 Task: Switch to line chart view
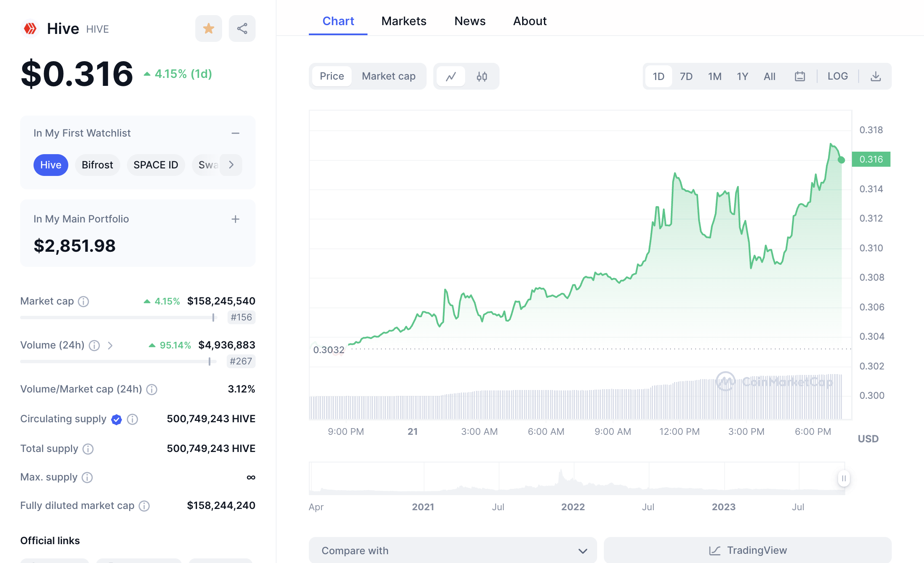[x=451, y=76]
